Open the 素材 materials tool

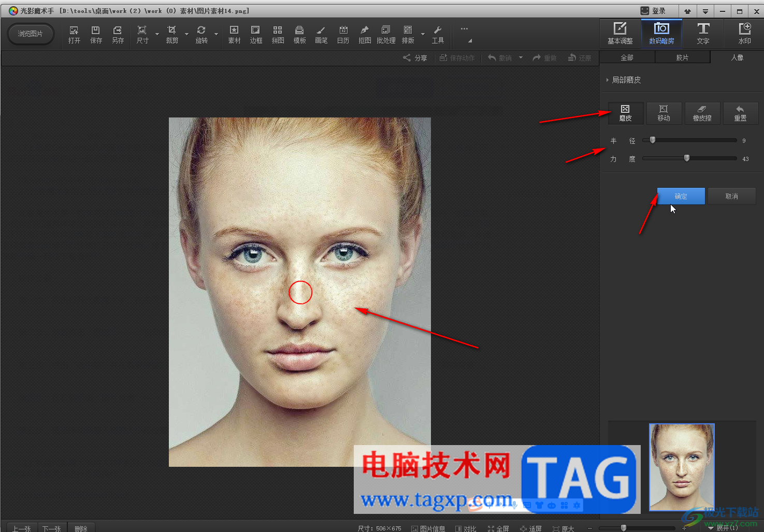click(x=234, y=34)
